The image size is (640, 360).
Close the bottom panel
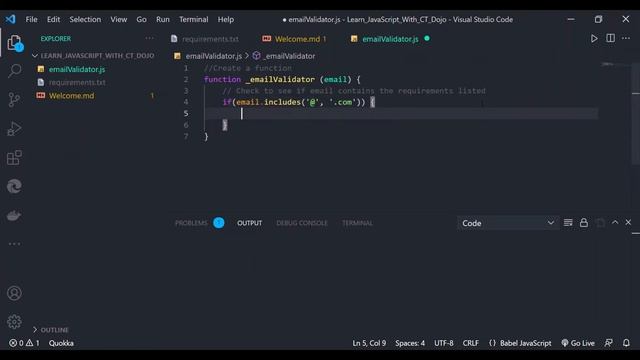(628, 222)
